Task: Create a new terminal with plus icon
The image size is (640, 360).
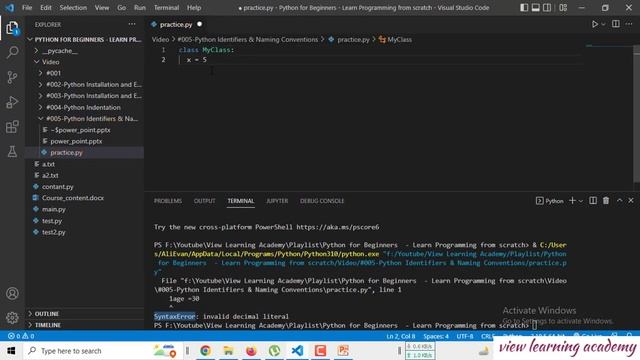Action: tap(572, 200)
